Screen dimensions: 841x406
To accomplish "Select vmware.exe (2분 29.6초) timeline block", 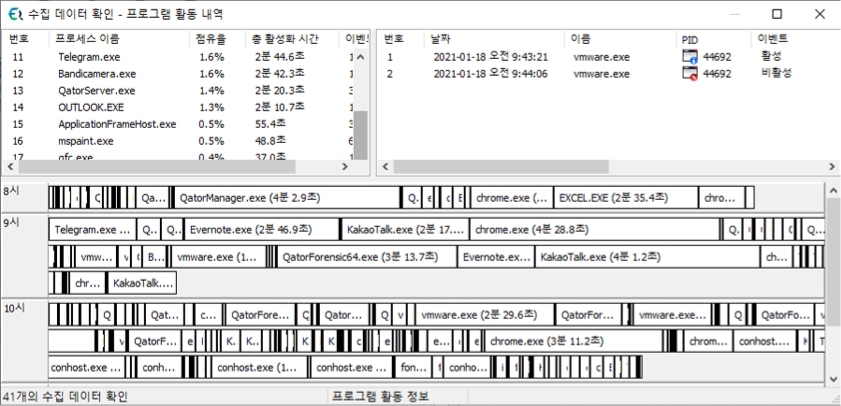I will [485, 315].
